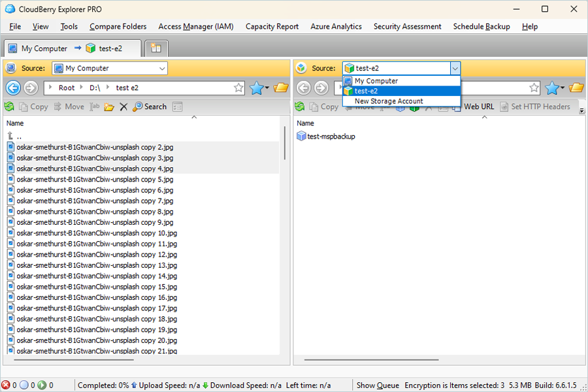Click Web URL in right toolbar
Viewport: 588px width, 392px height.
[x=474, y=107]
